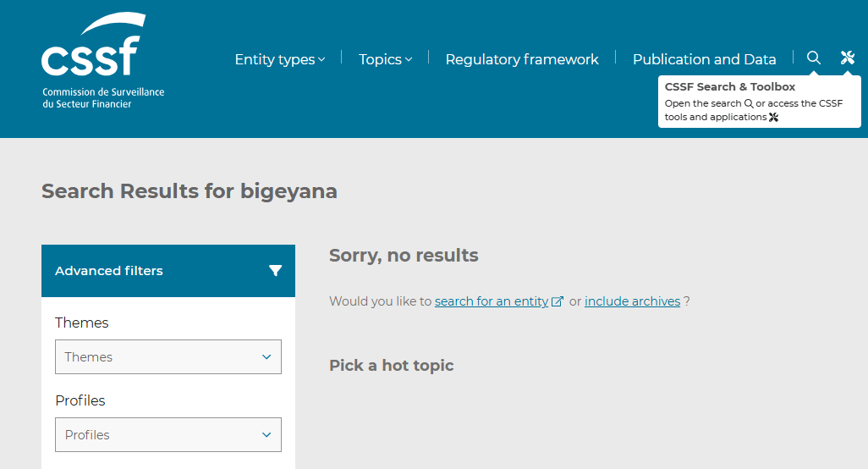Image resolution: width=868 pixels, height=469 pixels.
Task: Click the chevron arrow next to Entity types
Action: [x=321, y=60]
